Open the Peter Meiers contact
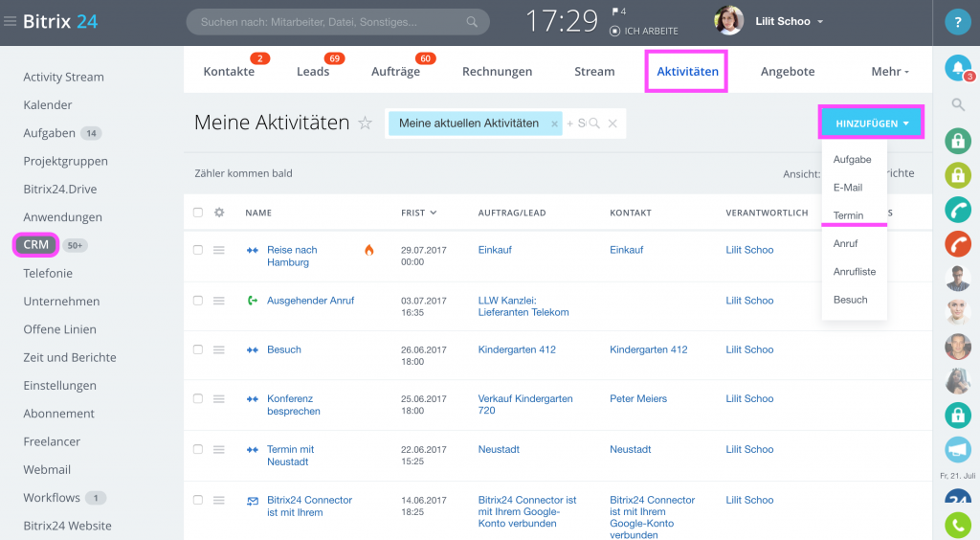The height and width of the screenshot is (540, 980). coord(638,398)
